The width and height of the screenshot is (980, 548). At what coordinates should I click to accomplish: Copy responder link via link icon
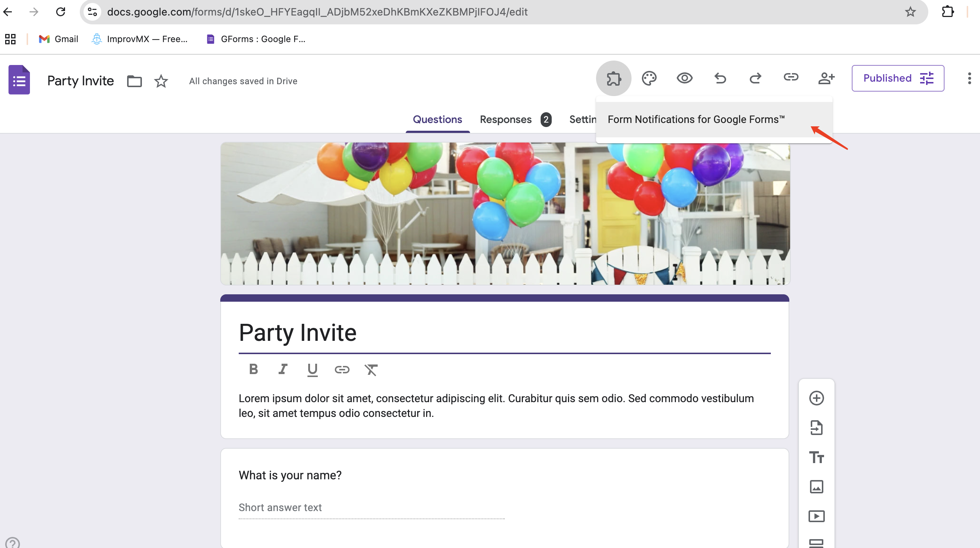[x=790, y=78]
